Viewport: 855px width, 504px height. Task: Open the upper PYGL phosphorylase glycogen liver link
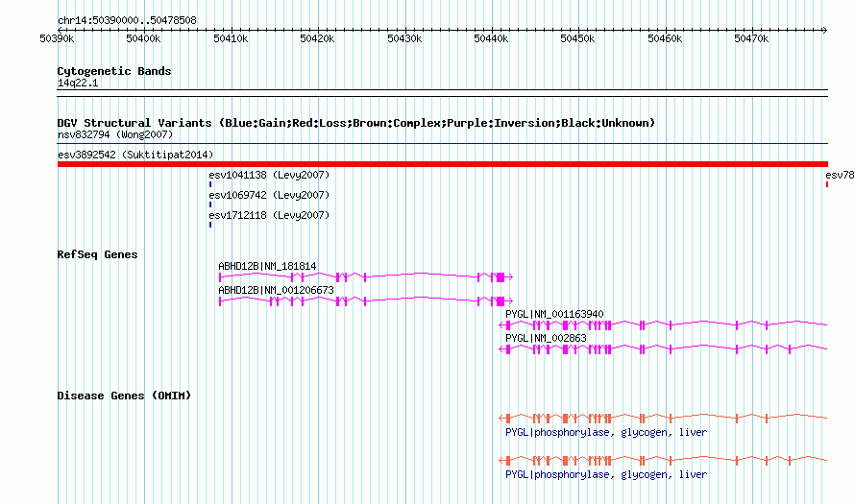[x=606, y=432]
